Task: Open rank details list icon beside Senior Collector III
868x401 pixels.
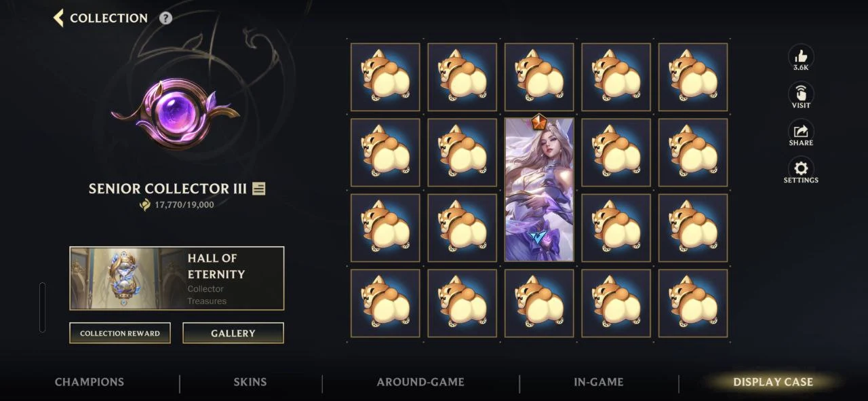Action: click(258, 189)
